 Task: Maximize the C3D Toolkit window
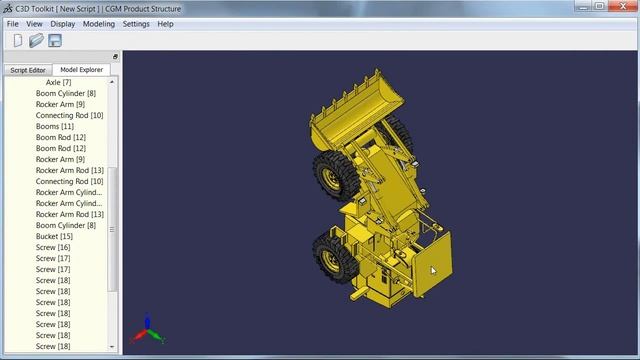tap(600, 6)
